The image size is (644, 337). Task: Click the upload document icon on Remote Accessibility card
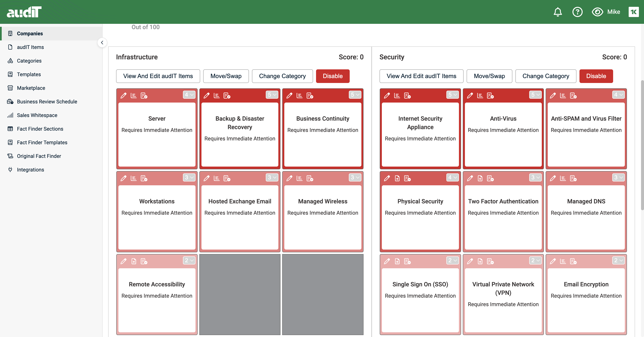(x=134, y=261)
